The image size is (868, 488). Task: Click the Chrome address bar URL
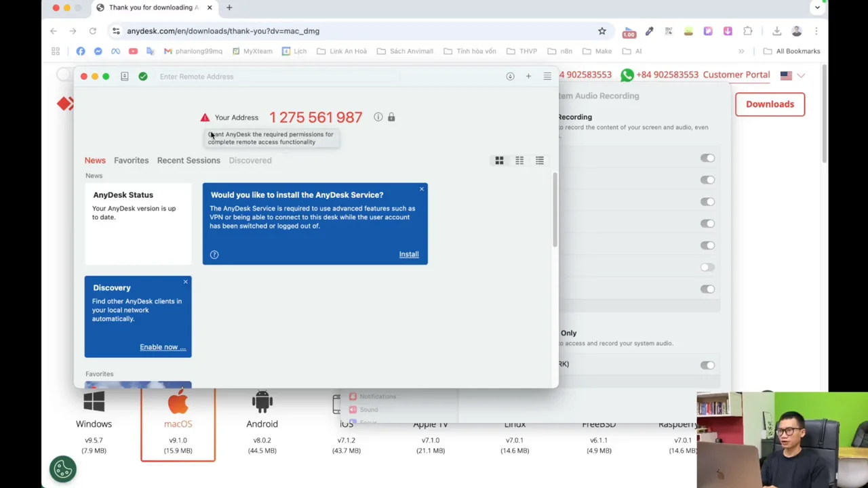pyautogui.click(x=223, y=31)
